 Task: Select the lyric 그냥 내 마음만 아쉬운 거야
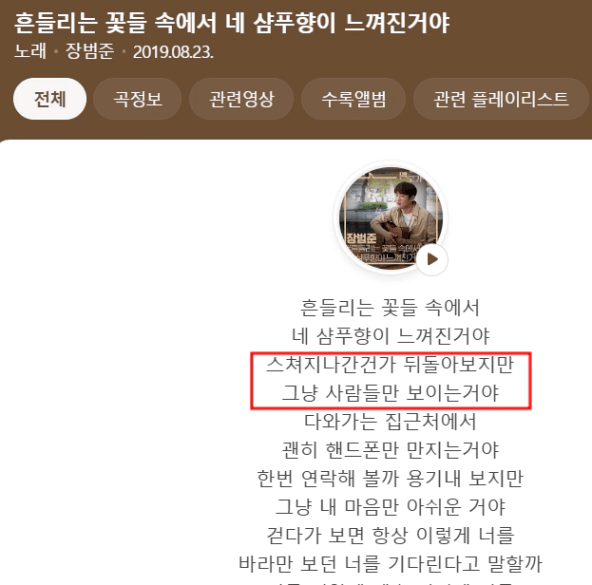click(x=390, y=506)
